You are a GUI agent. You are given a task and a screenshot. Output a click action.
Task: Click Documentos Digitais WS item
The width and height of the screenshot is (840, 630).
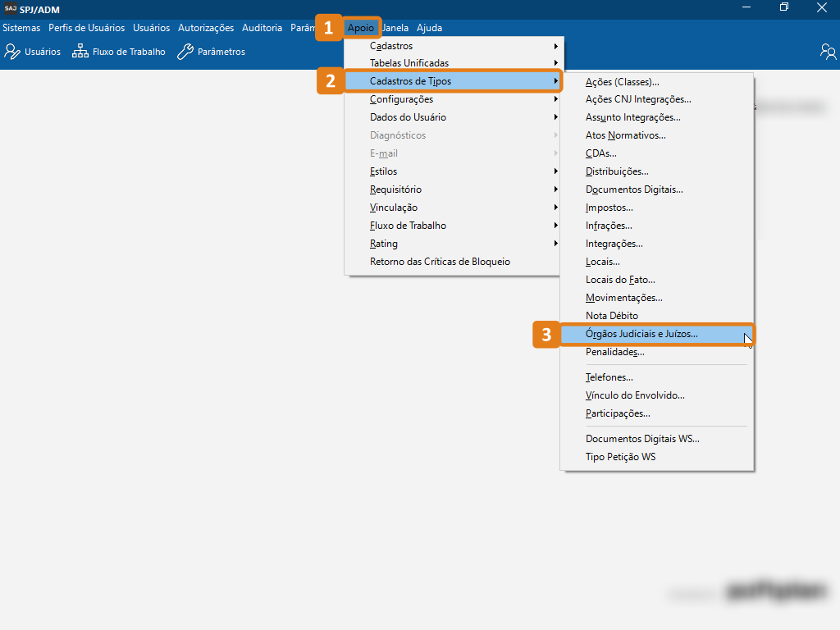(x=642, y=439)
